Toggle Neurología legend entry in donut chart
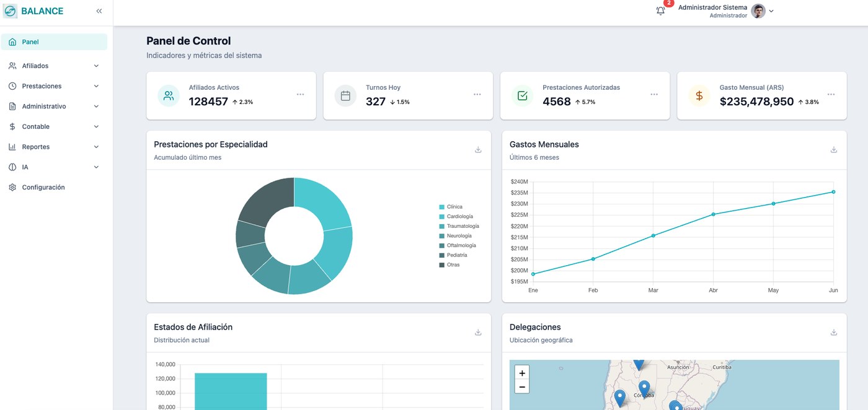This screenshot has height=410, width=868. pos(455,235)
